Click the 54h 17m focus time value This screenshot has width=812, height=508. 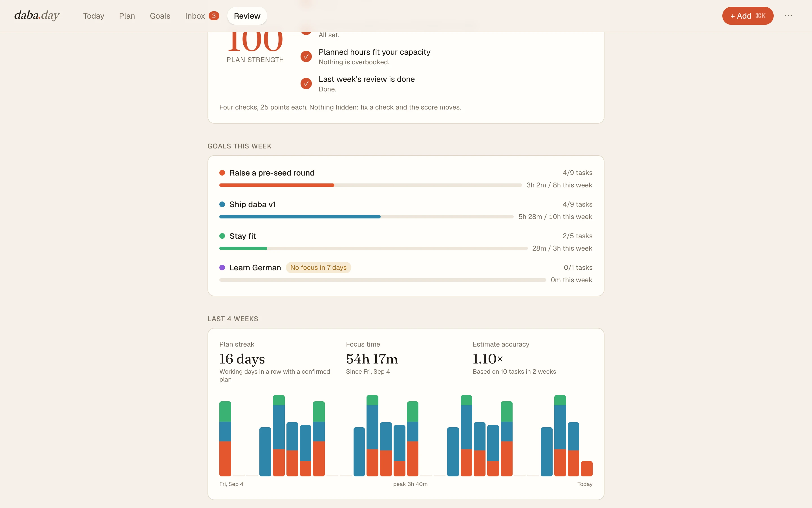click(372, 359)
